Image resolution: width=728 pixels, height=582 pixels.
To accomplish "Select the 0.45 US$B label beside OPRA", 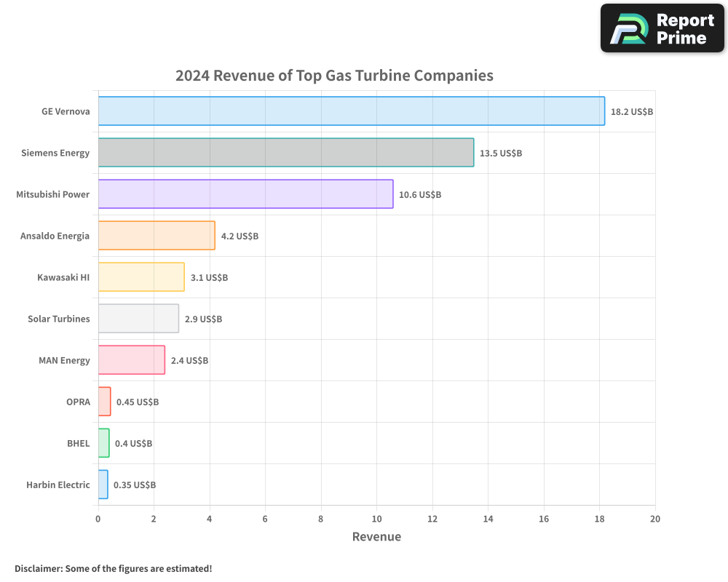I will pyautogui.click(x=138, y=402).
